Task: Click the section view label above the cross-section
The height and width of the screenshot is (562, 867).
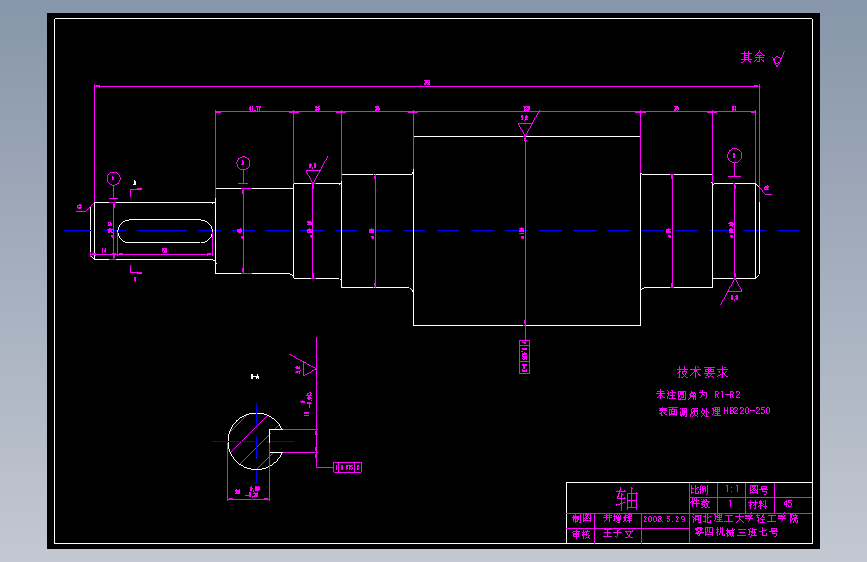Action: tap(255, 377)
